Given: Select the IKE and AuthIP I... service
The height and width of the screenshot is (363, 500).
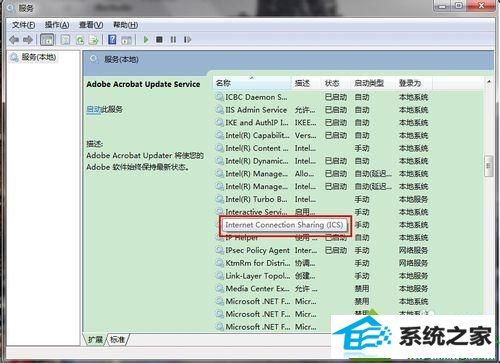Looking at the screenshot, I should pyautogui.click(x=322, y=123).
